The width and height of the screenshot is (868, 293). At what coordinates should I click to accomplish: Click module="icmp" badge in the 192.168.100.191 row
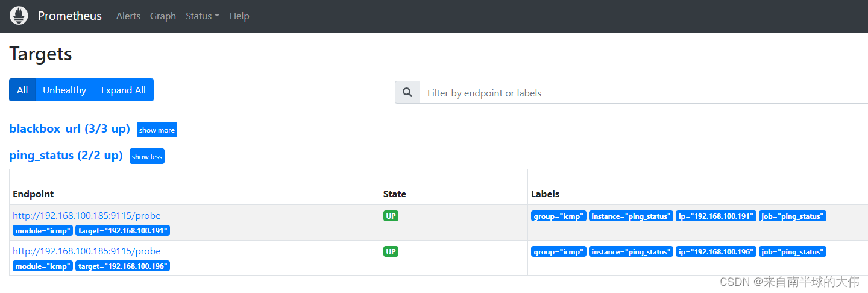click(43, 230)
